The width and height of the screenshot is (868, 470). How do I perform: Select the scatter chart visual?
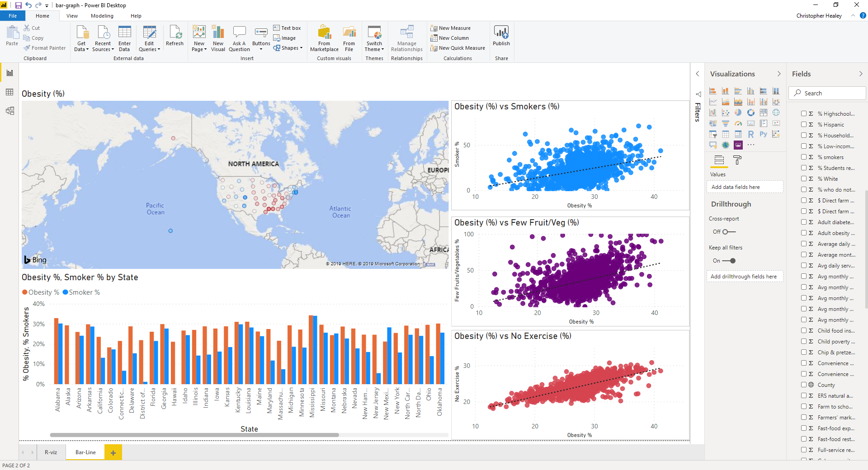pos(726,113)
